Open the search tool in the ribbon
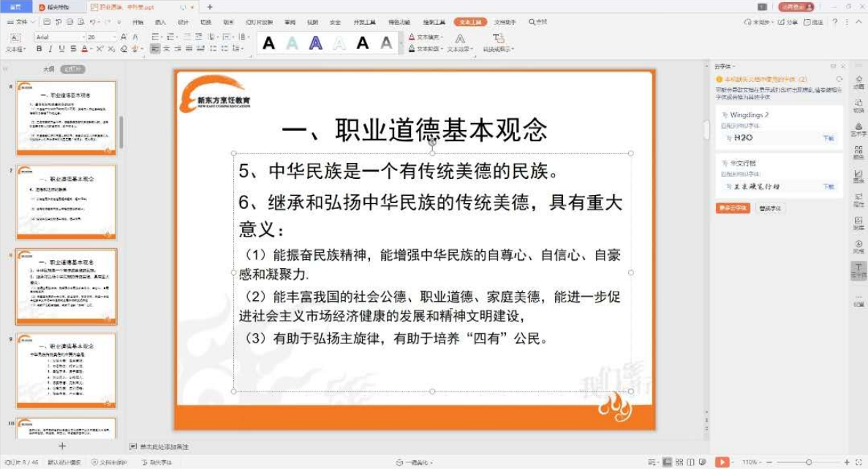 point(537,22)
